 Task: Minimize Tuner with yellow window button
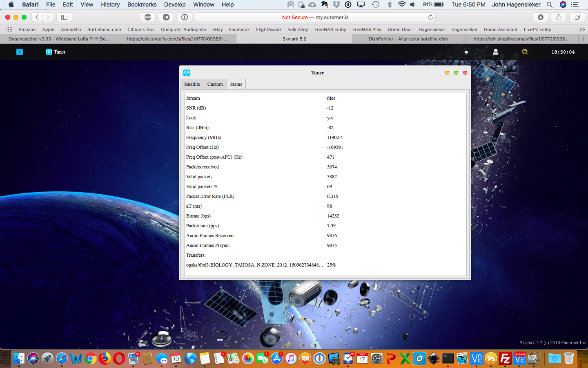click(x=447, y=73)
